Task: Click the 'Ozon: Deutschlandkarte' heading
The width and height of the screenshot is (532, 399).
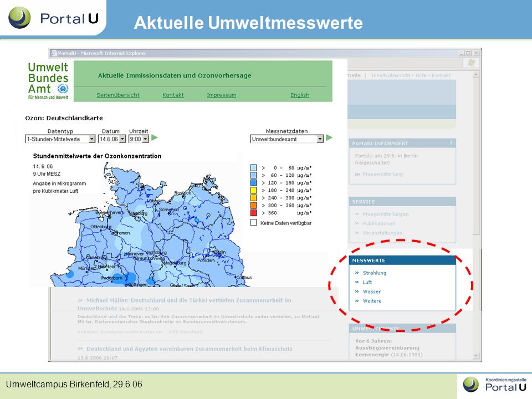Action: click(64, 118)
